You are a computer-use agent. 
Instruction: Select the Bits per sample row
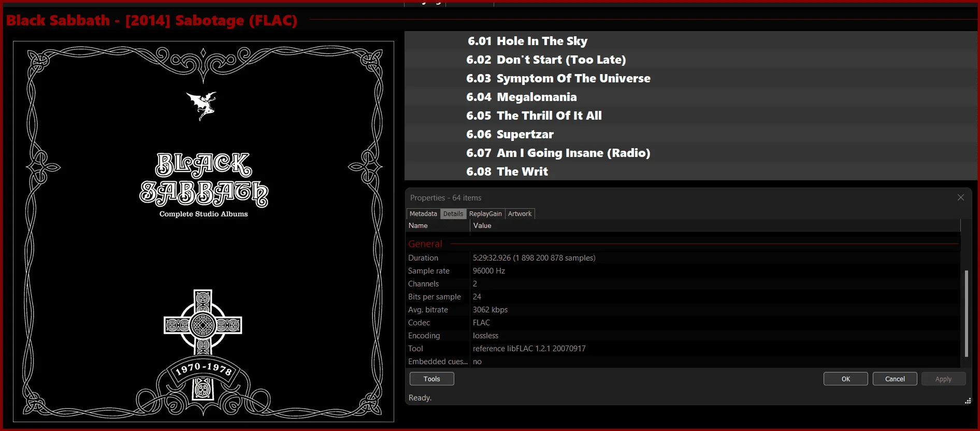pyautogui.click(x=684, y=296)
